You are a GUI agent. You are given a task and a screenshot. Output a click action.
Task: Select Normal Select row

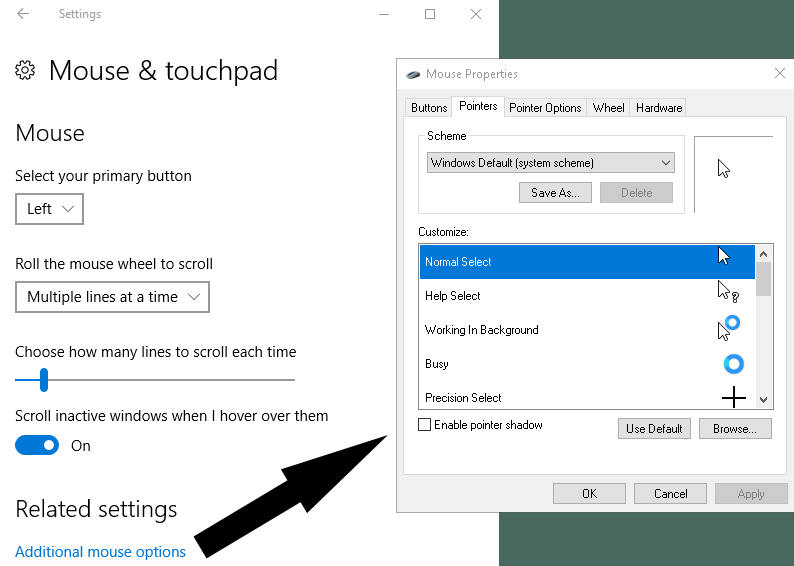tap(587, 262)
